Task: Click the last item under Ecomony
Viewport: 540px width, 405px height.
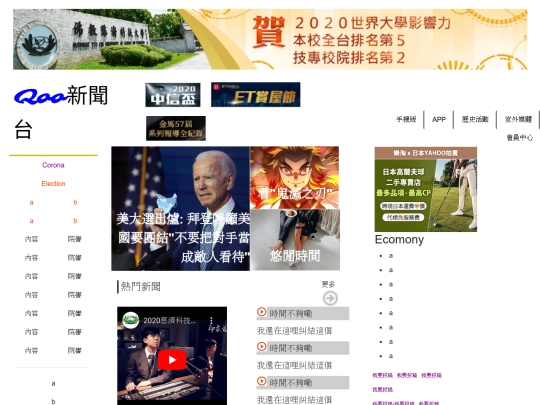Action: [x=391, y=356]
